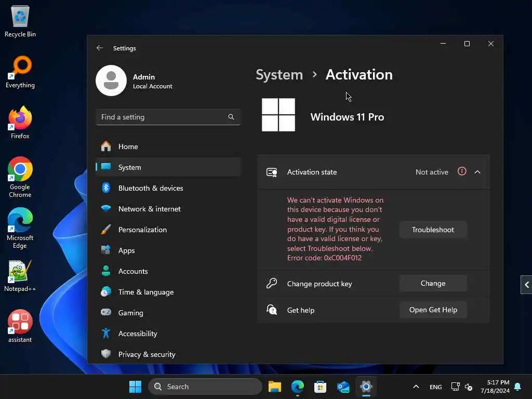Image resolution: width=532 pixels, height=399 pixels.
Task: Go to Personalization settings
Action: pos(168,230)
